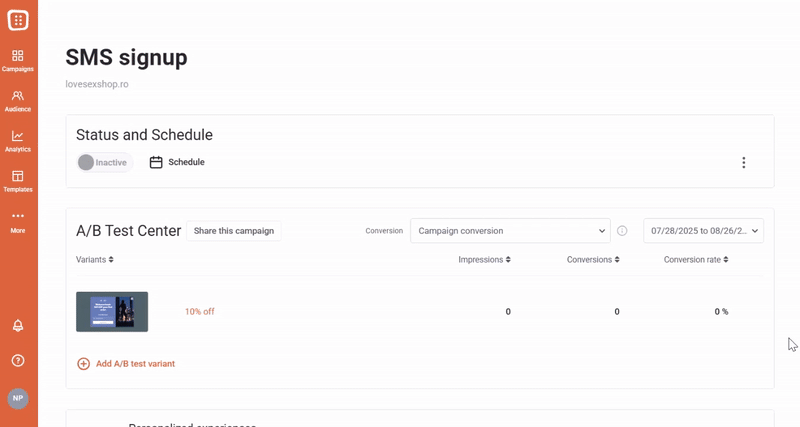Click the Share this campaign button

233,231
